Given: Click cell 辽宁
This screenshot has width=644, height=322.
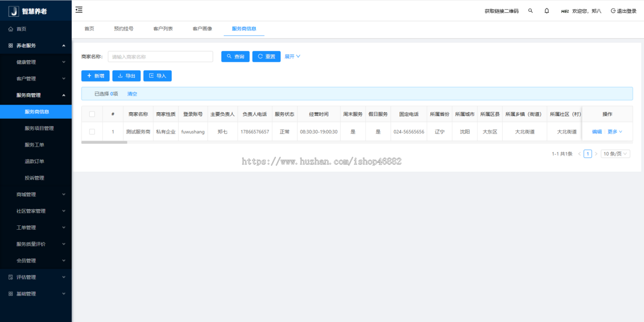Looking at the screenshot, I should 439,131.
